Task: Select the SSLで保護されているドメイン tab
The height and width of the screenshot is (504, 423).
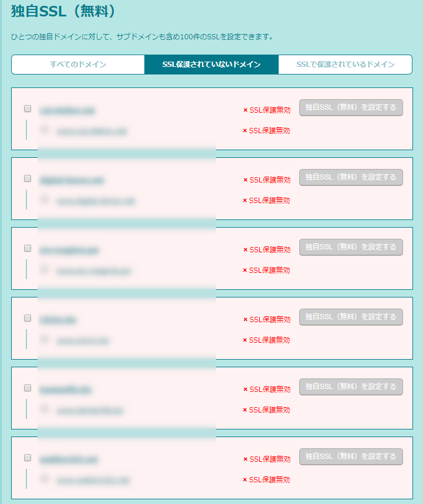Action: pos(345,65)
